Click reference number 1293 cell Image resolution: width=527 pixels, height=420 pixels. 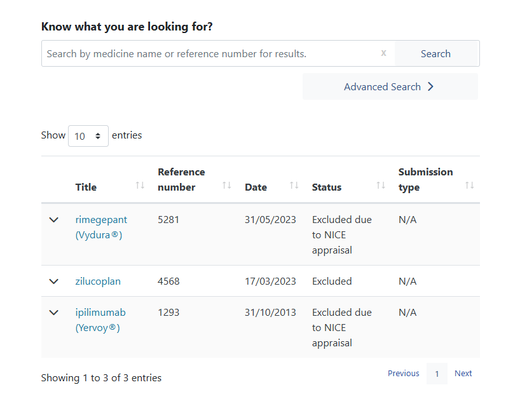[x=168, y=313]
